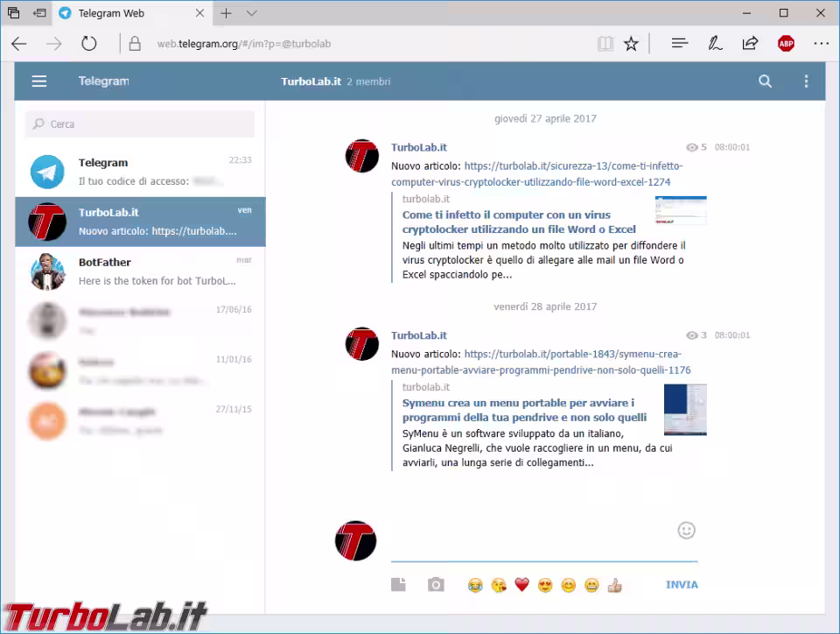Click the Edge share icon
840x634 pixels.
[750, 44]
